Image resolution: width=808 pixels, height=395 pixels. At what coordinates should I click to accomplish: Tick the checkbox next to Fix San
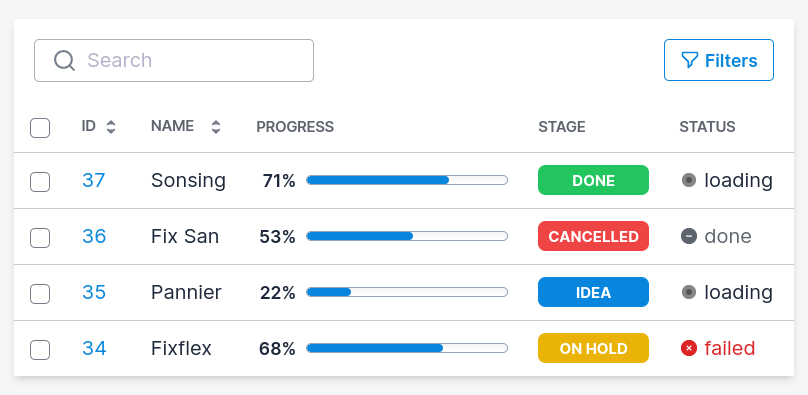[40, 238]
